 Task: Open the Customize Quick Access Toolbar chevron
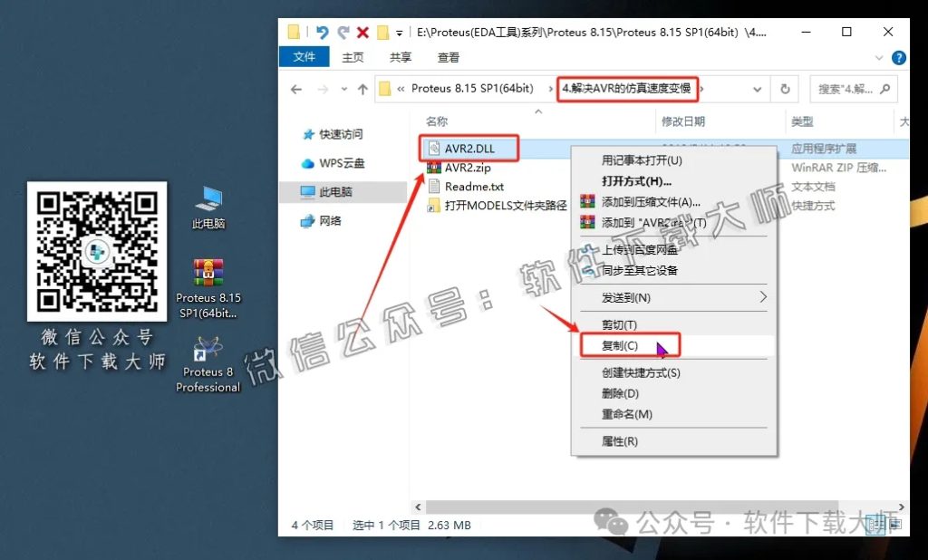click(x=399, y=32)
